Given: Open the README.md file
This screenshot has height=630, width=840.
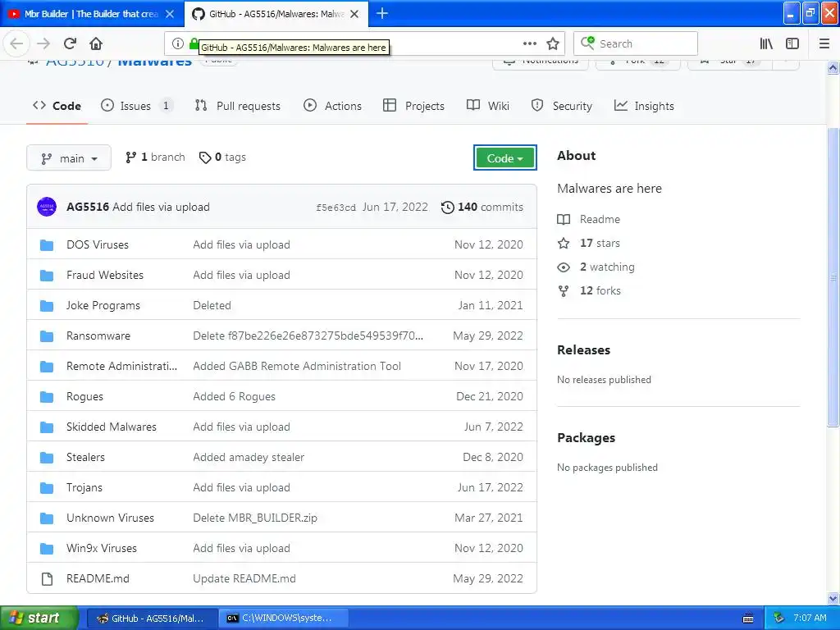Looking at the screenshot, I should click(x=98, y=578).
